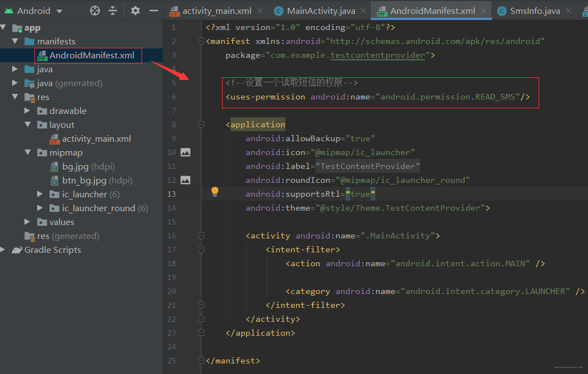This screenshot has height=374, width=588.
Task: Click the package attribute value text
Action: (x=348, y=55)
